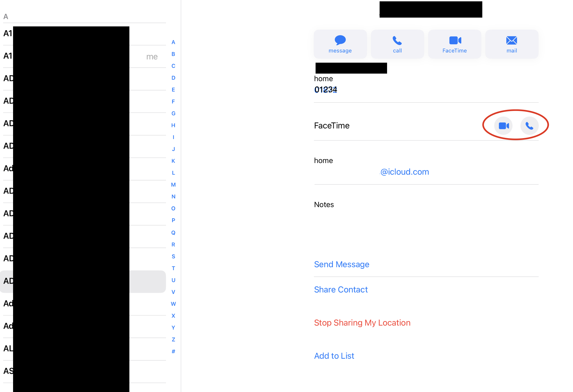Image resolution: width=573 pixels, height=392 pixels.
Task: Tap the FaceTime action button at top
Action: (455, 44)
